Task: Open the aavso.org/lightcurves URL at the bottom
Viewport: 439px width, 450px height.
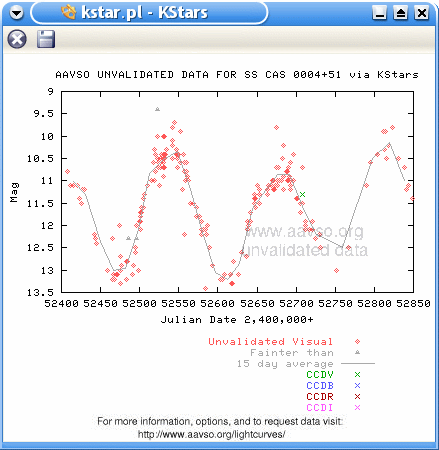Action: [x=211, y=434]
